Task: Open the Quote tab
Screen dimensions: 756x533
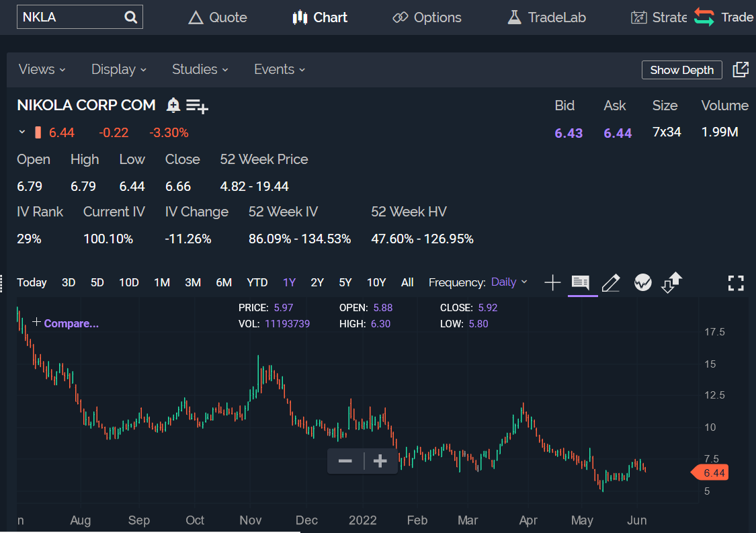Action: point(218,18)
